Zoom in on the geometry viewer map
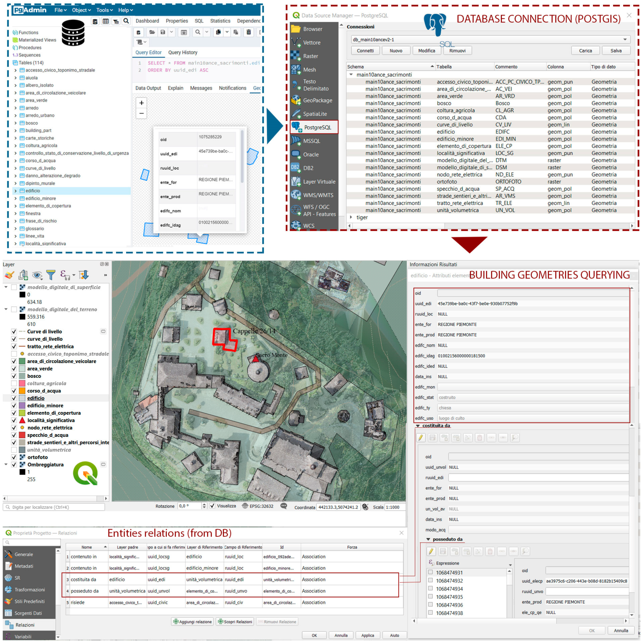 [141, 103]
